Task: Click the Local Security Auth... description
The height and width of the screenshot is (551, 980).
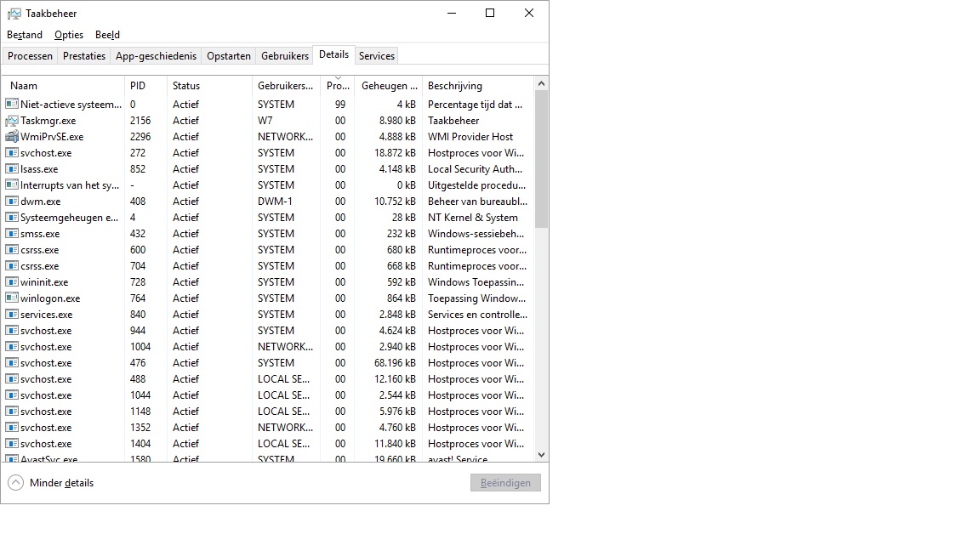Action: (x=475, y=169)
